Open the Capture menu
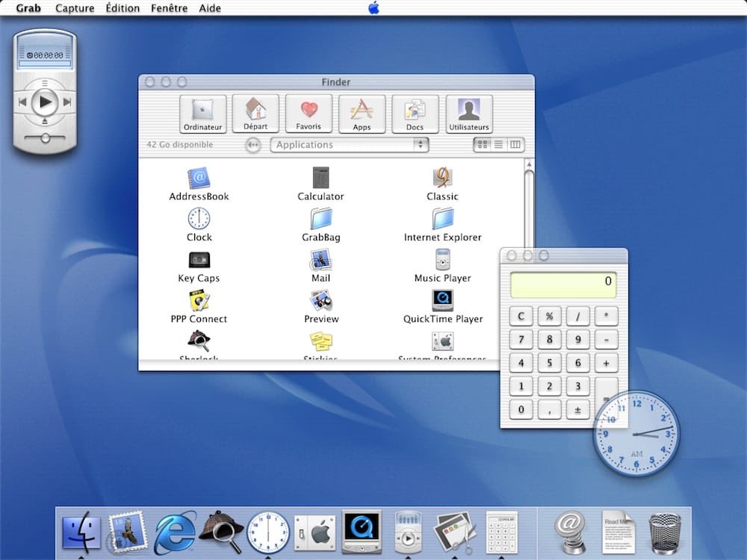Screen dimensions: 747x560 75,8
